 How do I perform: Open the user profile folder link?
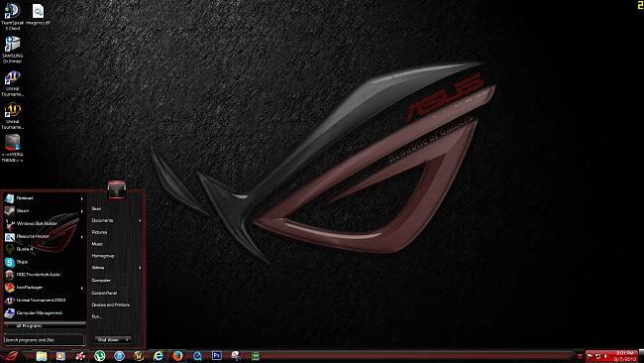96,209
